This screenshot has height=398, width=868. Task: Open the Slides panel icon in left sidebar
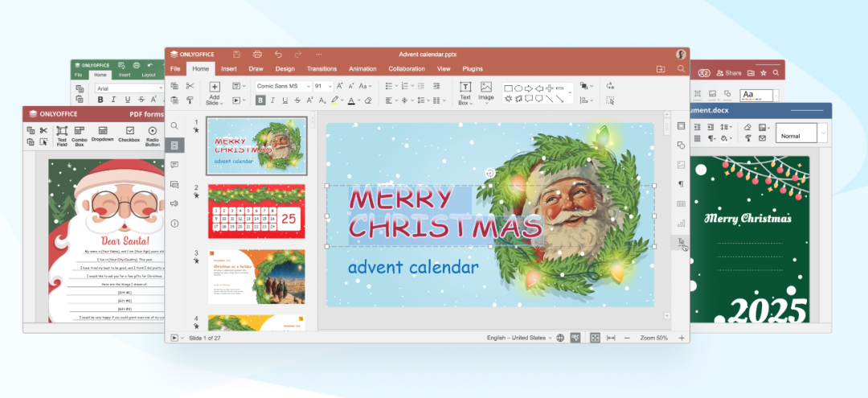[174, 146]
